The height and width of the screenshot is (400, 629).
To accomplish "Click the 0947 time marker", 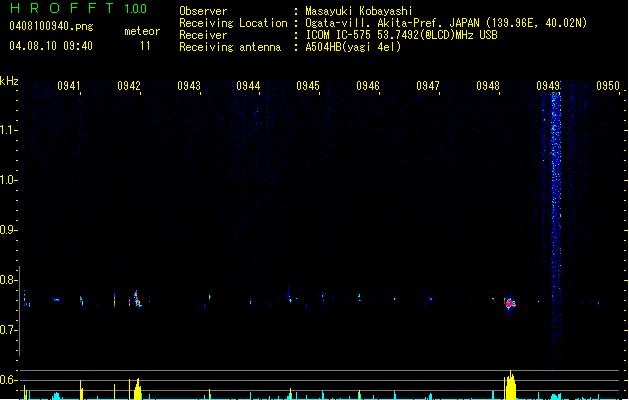I will coord(428,85).
